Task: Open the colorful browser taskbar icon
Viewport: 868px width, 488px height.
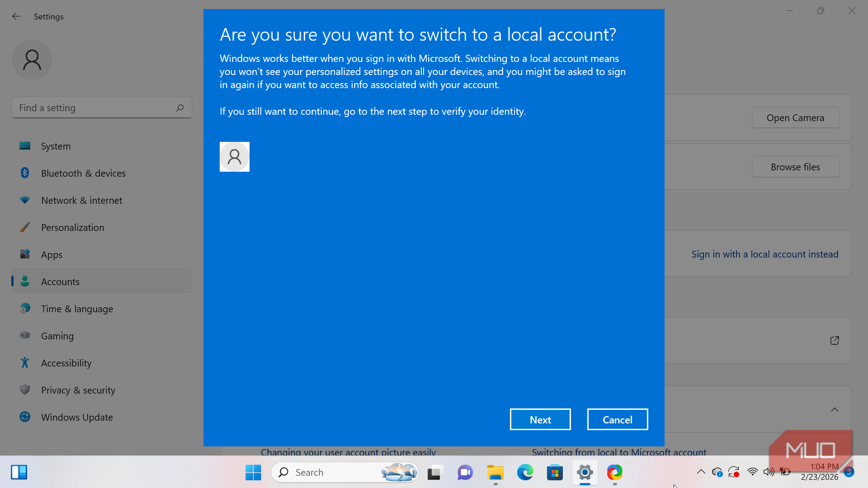Action: 614,472
